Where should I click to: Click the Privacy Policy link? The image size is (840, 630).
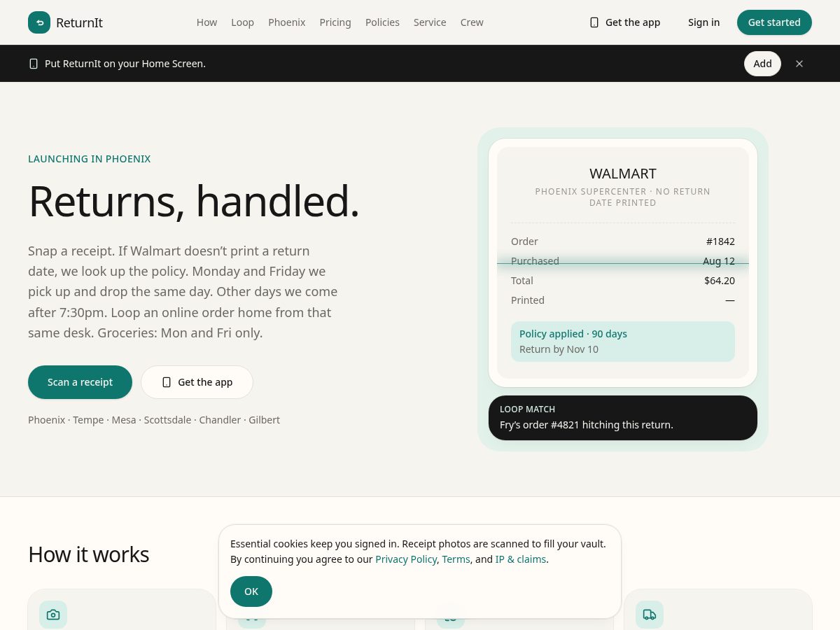(406, 559)
